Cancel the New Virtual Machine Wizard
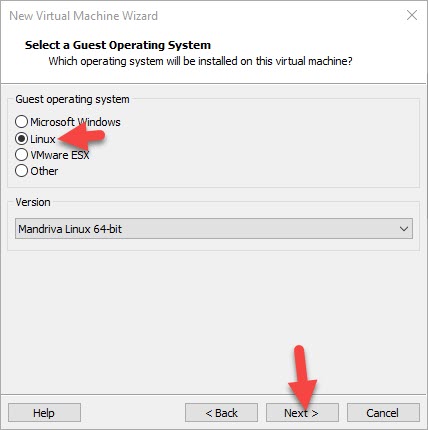This screenshot has width=428, height=430. tap(383, 413)
